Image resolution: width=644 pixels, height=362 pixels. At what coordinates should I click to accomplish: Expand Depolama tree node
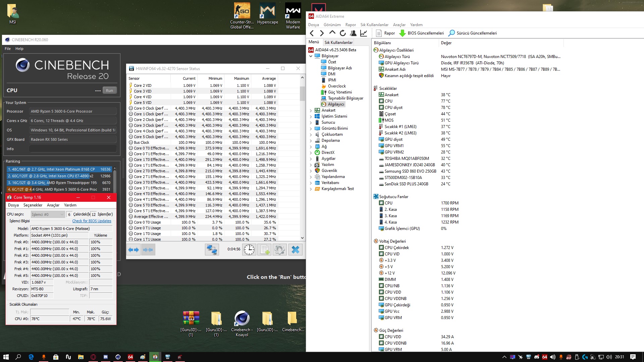coord(311,140)
